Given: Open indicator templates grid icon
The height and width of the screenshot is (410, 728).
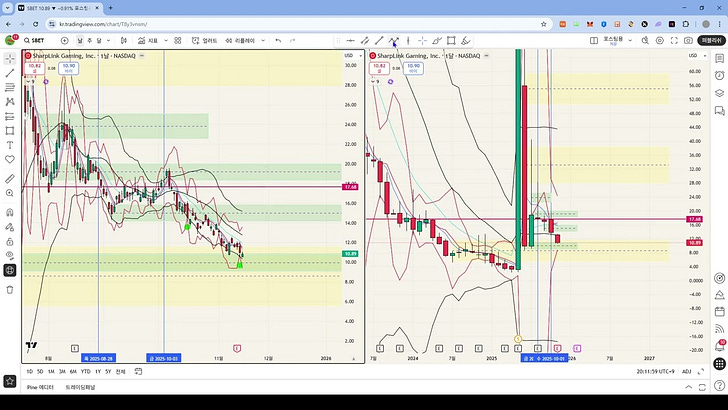Looking at the screenshot, I should [178, 40].
